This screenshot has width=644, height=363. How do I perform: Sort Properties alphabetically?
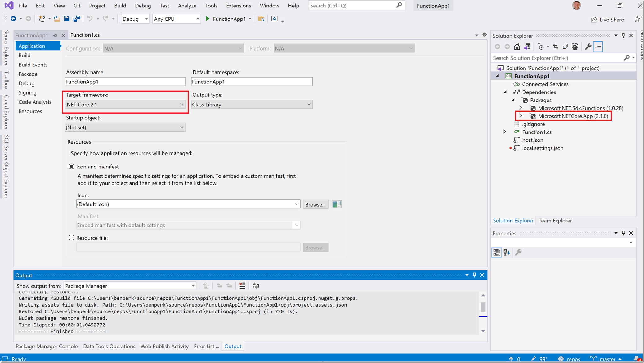tap(507, 252)
